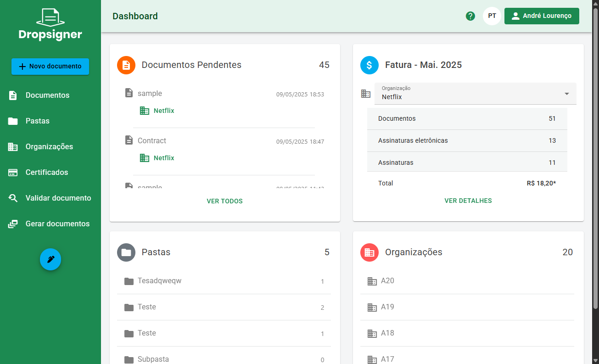Click building icon beside A19

coord(372,307)
